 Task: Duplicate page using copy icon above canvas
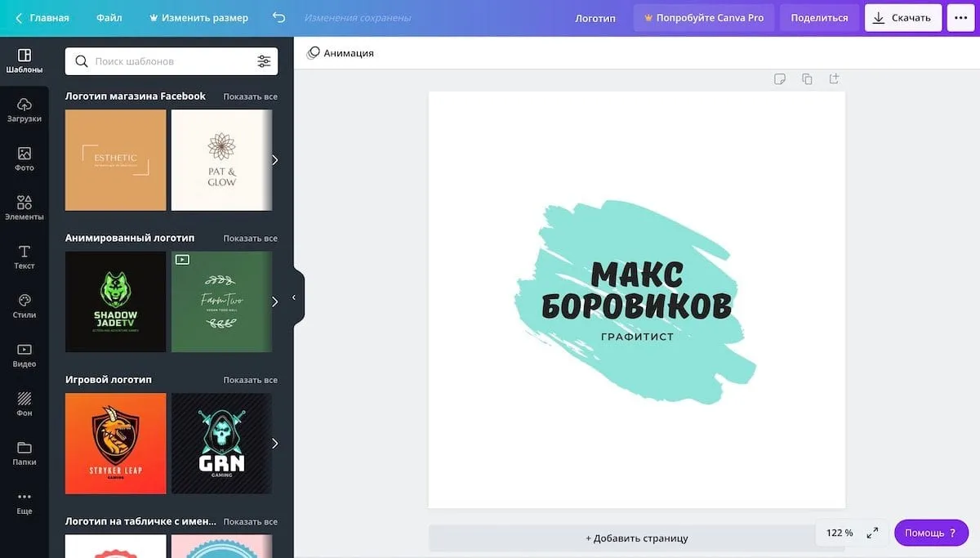(x=807, y=79)
